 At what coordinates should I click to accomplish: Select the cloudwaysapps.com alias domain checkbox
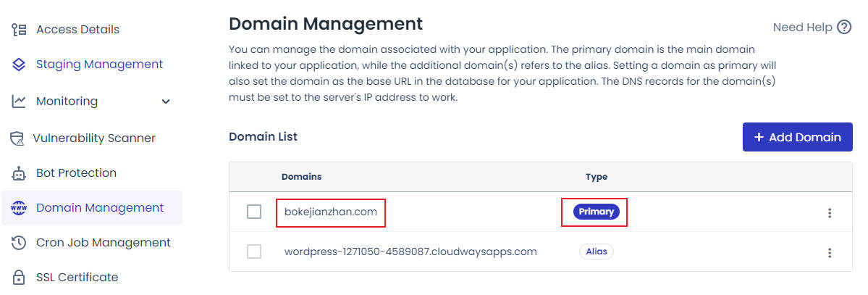pos(254,252)
